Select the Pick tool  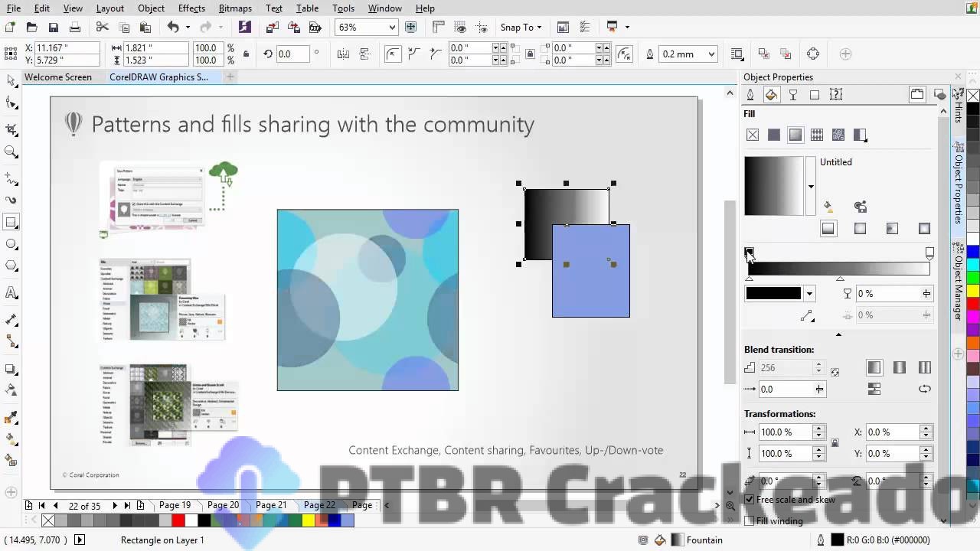point(11,80)
